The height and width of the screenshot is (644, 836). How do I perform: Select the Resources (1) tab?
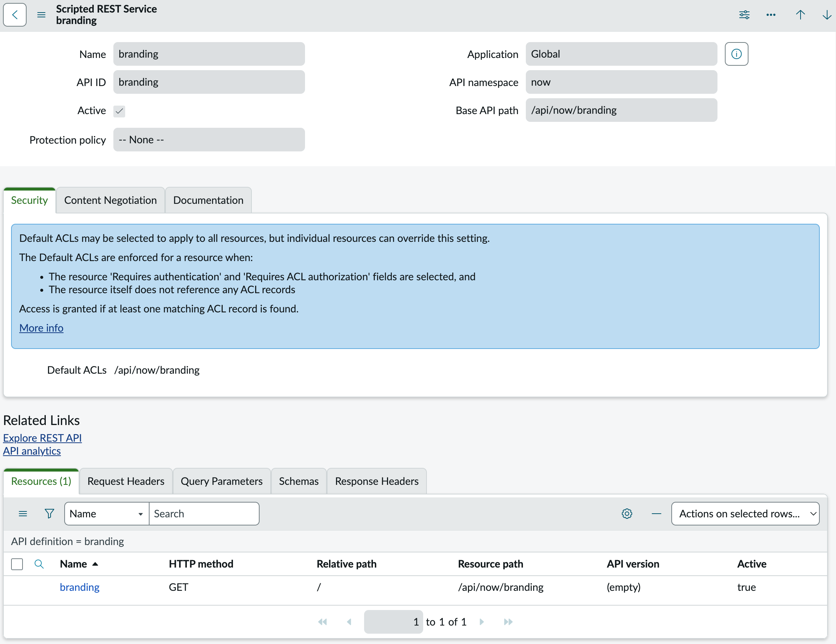[41, 481]
